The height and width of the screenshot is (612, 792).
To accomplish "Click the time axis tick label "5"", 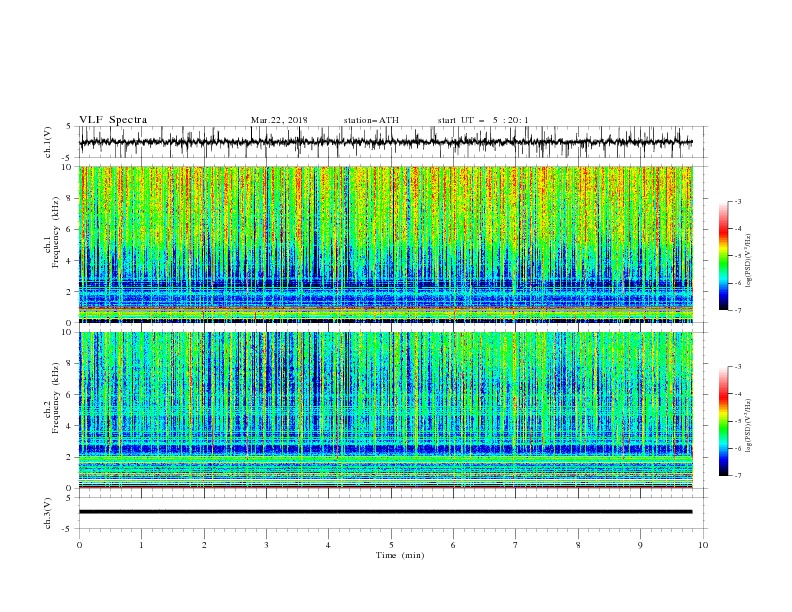I will click(391, 545).
